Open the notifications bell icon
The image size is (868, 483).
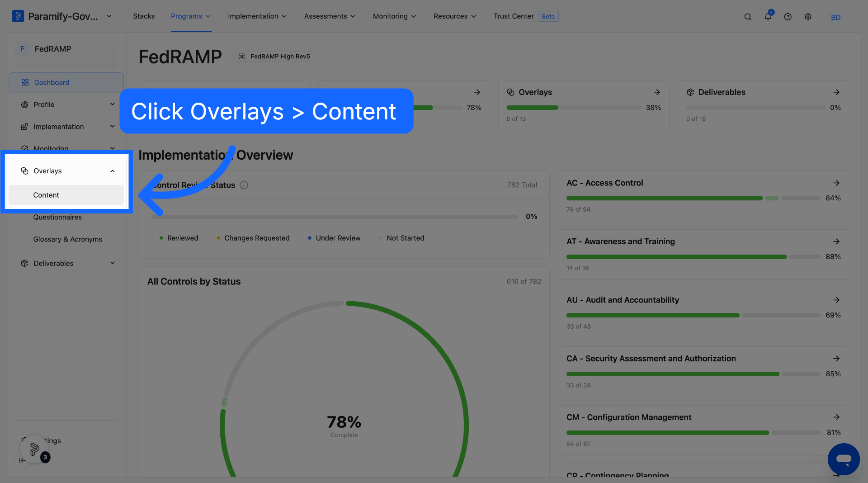click(768, 16)
